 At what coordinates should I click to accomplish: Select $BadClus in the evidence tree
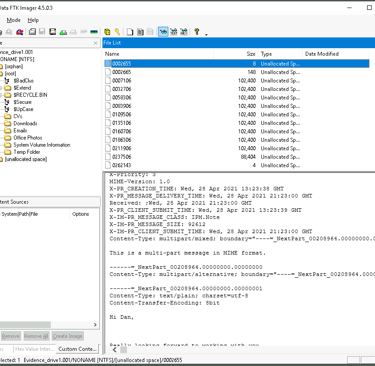[23, 81]
